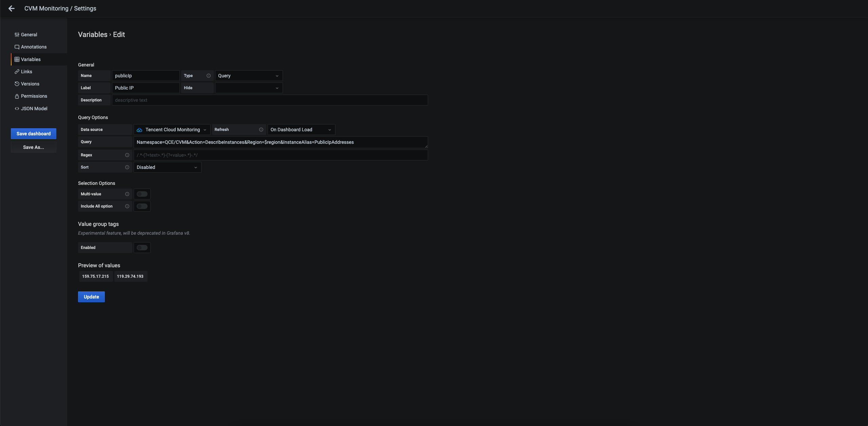The width and height of the screenshot is (868, 426).
Task: Toggle the Multi-value switch
Action: point(142,194)
